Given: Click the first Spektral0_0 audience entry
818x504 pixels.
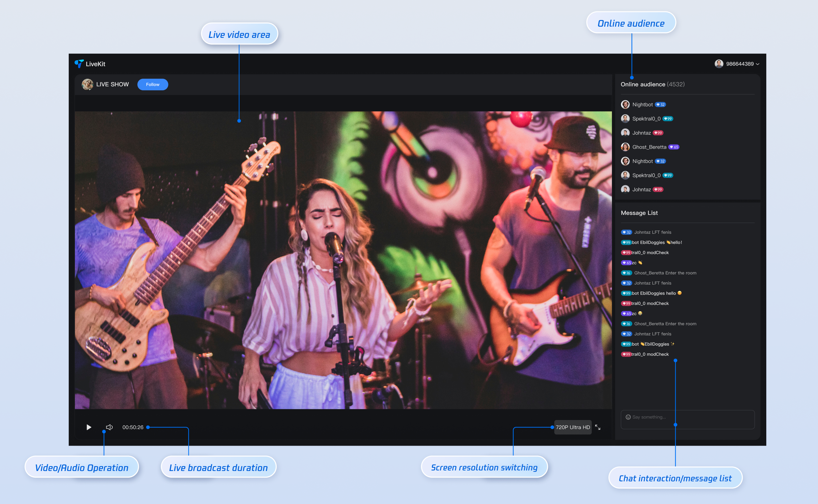Looking at the screenshot, I should point(646,119).
